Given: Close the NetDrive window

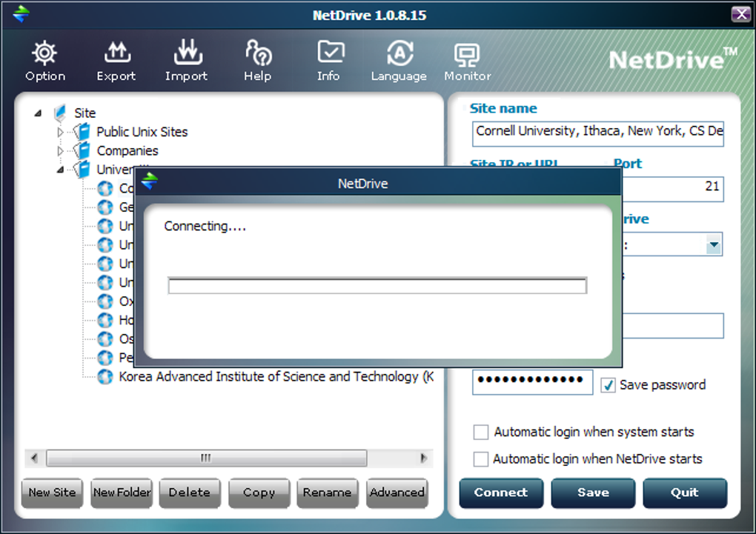Looking at the screenshot, I should [741, 13].
